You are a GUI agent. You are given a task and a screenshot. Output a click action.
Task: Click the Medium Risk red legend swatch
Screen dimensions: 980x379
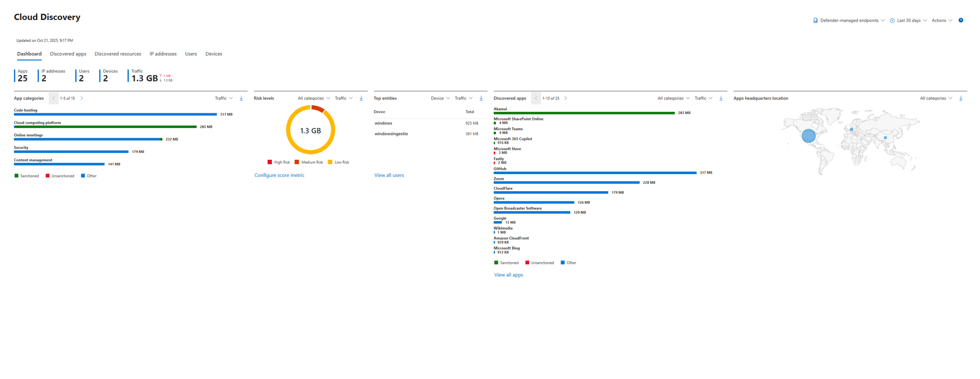297,162
